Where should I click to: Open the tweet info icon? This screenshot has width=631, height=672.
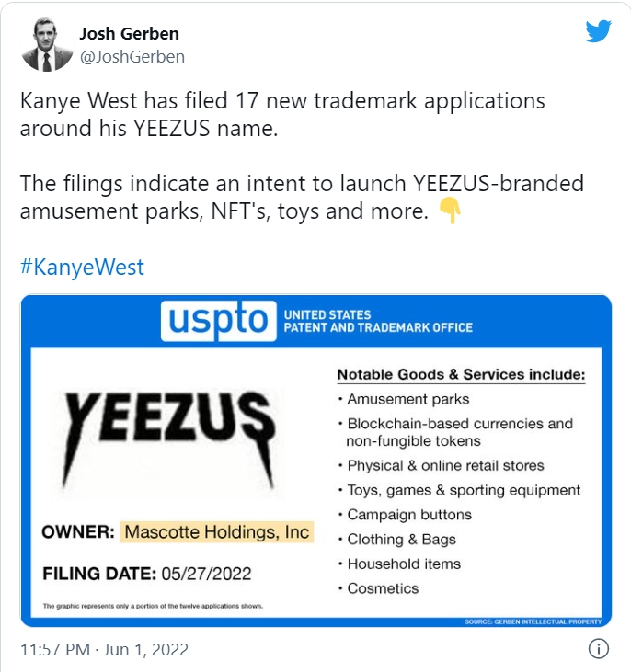pyautogui.click(x=598, y=649)
